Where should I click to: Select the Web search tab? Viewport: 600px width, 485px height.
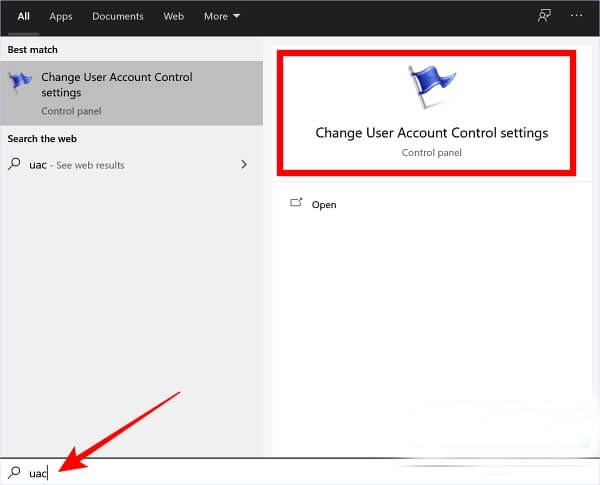tap(173, 16)
